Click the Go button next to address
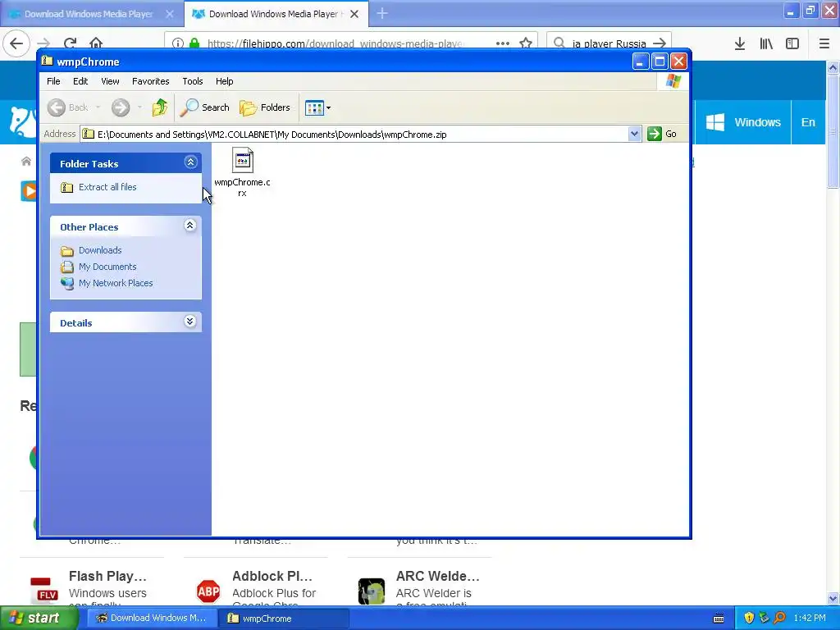The image size is (840, 630). pos(662,134)
